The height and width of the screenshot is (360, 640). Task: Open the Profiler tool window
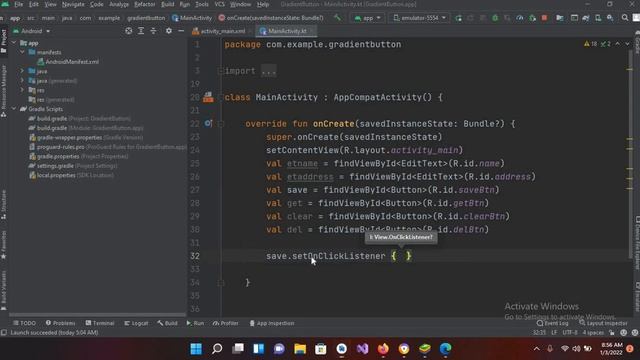point(225,323)
